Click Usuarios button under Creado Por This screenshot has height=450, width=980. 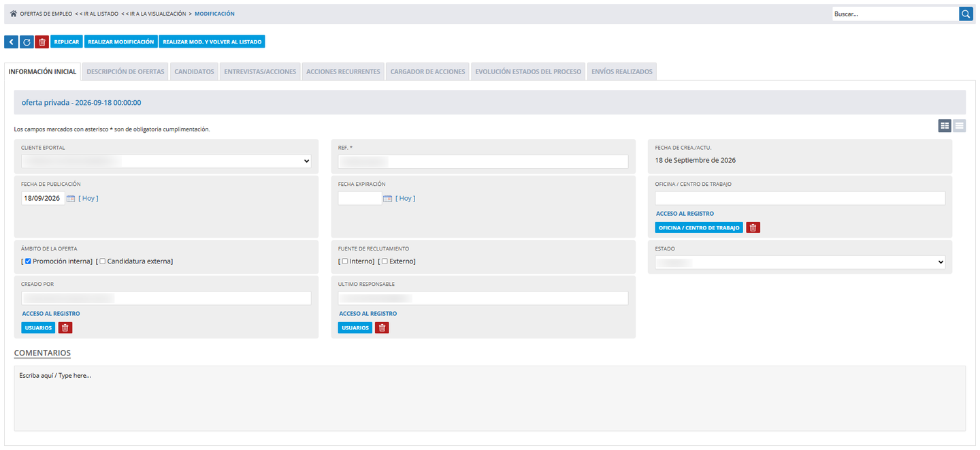tap(38, 327)
